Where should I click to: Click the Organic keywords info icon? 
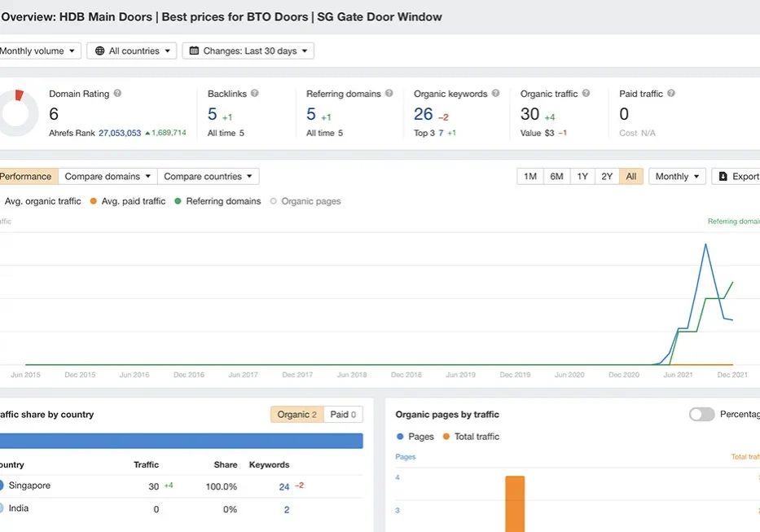[496, 94]
